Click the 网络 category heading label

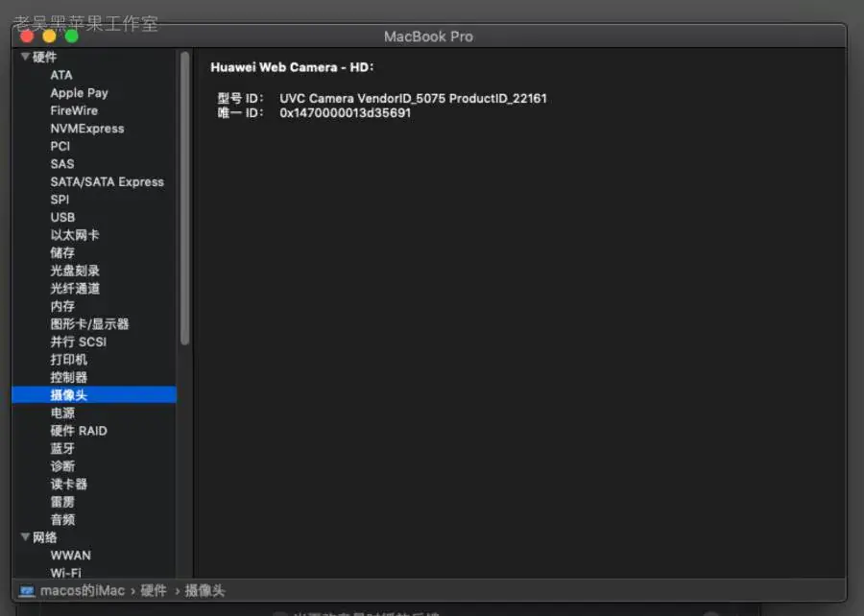point(44,537)
